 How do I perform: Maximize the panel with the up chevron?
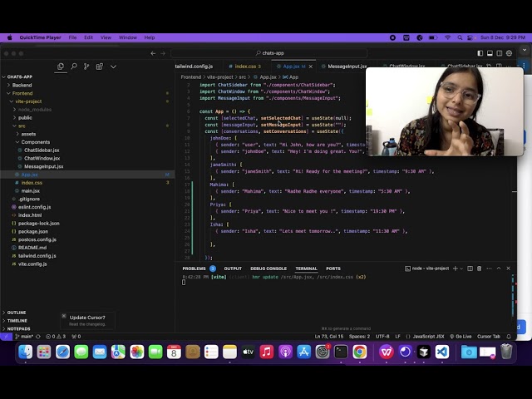[499, 268]
